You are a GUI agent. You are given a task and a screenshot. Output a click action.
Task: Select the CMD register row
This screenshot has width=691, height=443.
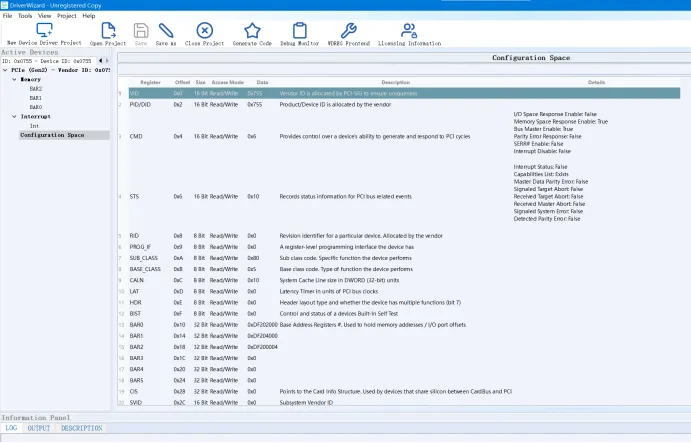pos(135,136)
